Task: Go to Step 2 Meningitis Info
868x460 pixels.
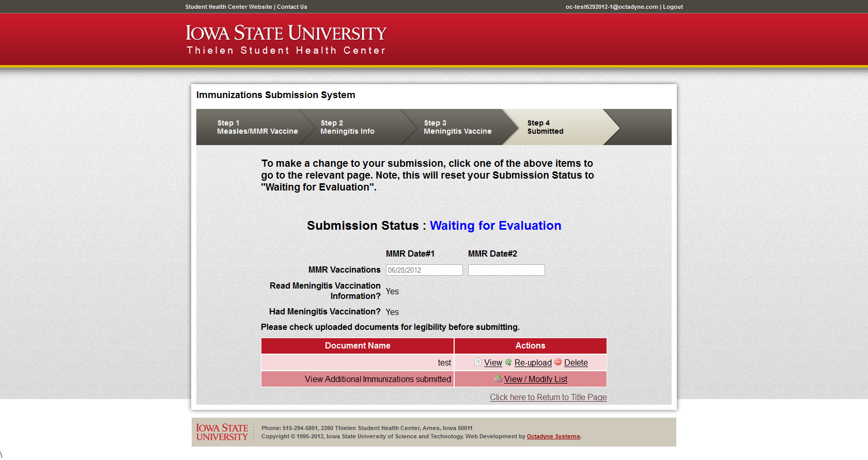Action: click(347, 127)
